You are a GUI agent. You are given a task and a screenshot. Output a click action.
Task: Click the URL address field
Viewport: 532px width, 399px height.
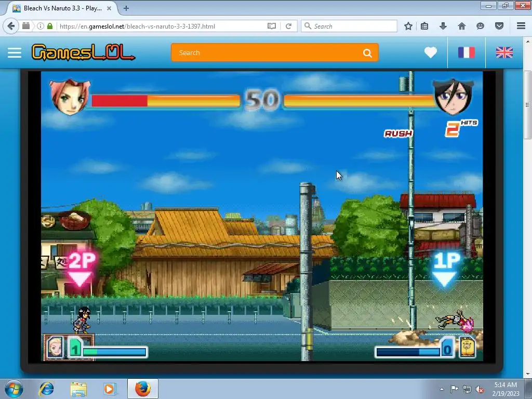pos(161,26)
